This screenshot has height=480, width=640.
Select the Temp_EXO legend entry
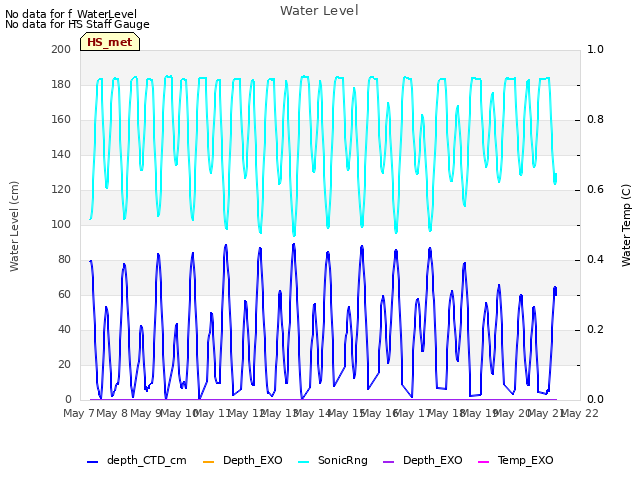[516, 461]
